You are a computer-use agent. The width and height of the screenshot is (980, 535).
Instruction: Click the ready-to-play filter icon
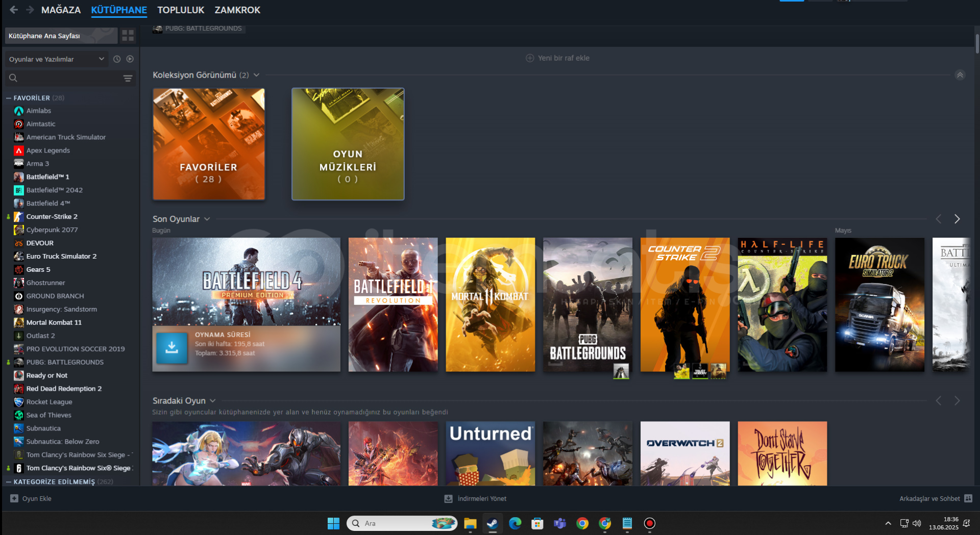coord(130,59)
